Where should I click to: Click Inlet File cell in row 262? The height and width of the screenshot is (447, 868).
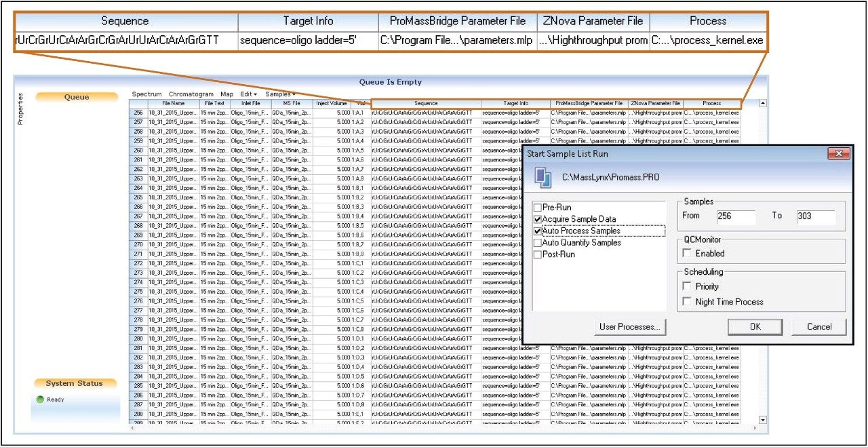coord(250,169)
